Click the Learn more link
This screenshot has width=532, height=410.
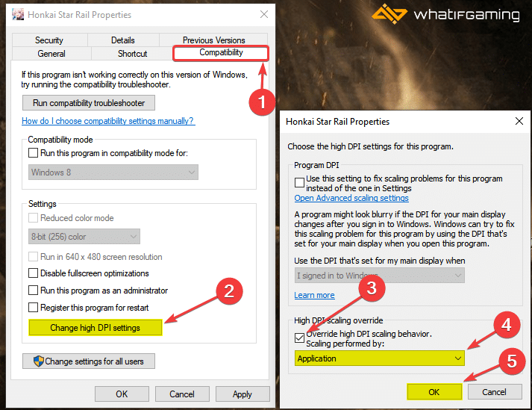(x=315, y=295)
